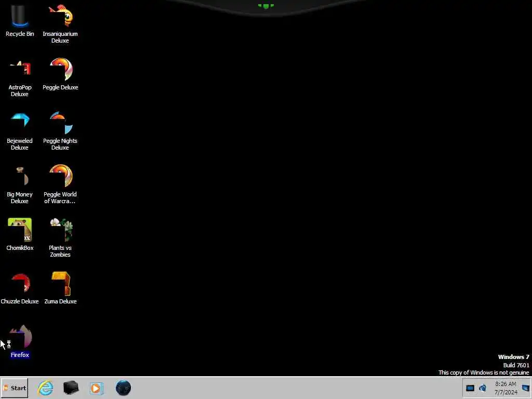Open the Start menu

point(14,388)
